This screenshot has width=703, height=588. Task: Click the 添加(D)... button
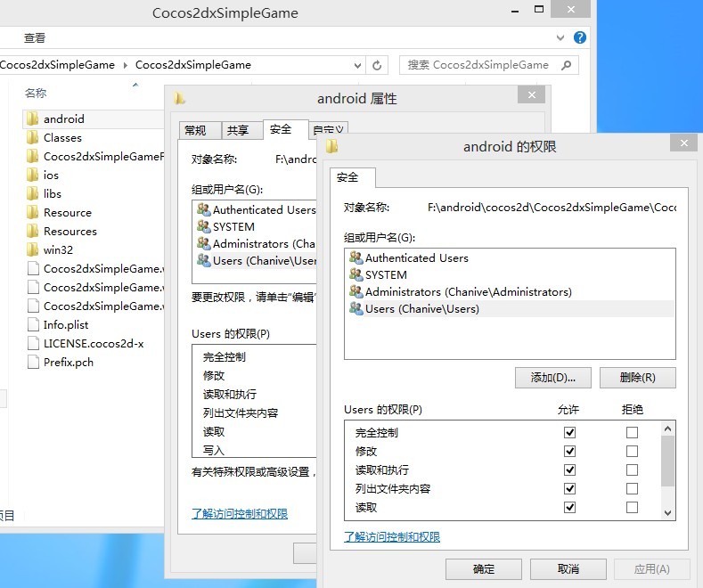tap(552, 378)
